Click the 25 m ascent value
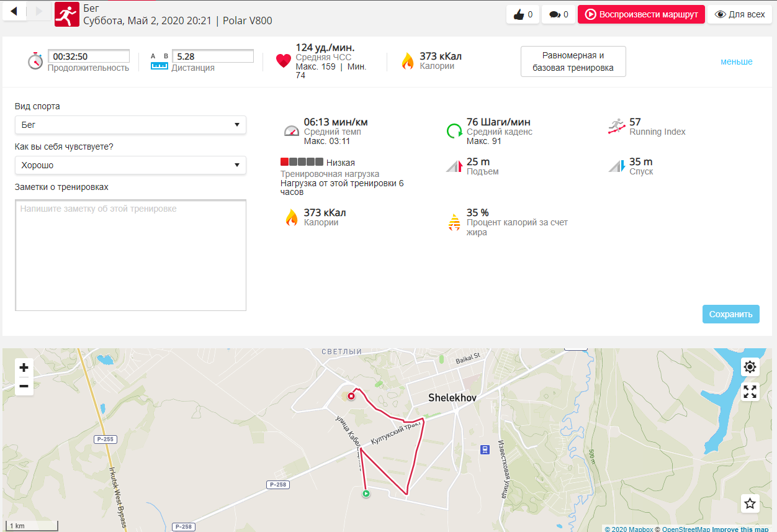Image resolution: width=777 pixels, height=532 pixels. (x=478, y=162)
